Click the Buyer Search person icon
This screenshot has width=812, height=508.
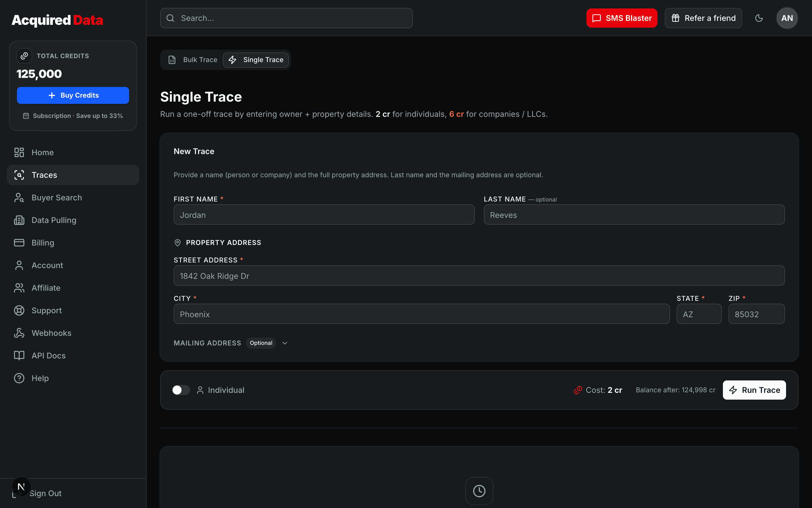point(19,198)
